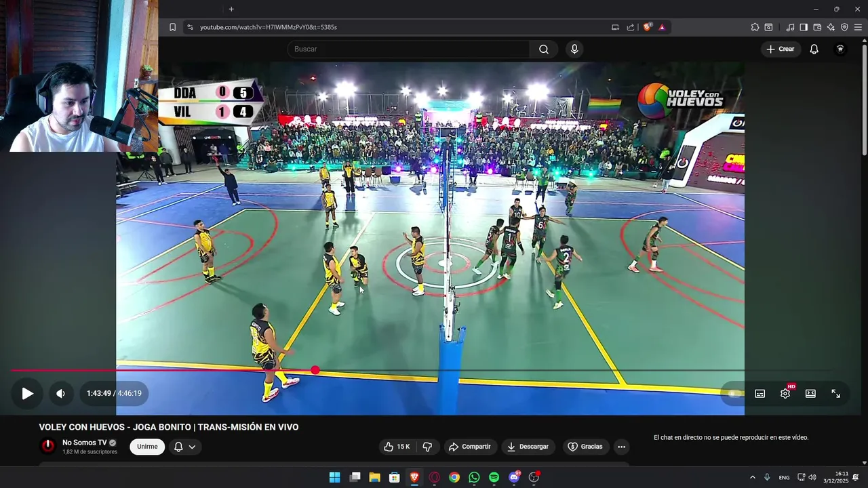The width and height of the screenshot is (868, 488).
Task: Open the No Somos TV channel link
Action: pyautogui.click(x=85, y=443)
